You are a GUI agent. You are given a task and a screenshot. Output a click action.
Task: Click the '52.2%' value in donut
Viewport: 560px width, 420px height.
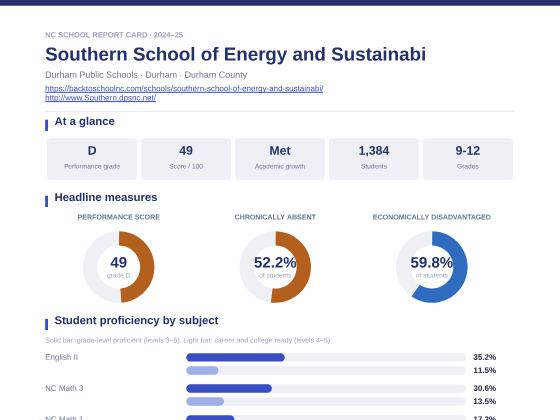pos(275,262)
